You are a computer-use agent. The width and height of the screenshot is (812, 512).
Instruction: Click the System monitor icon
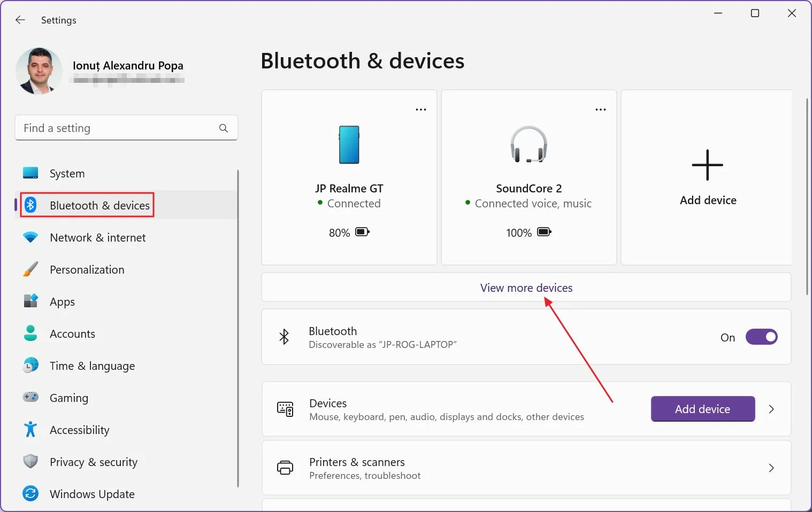click(30, 173)
